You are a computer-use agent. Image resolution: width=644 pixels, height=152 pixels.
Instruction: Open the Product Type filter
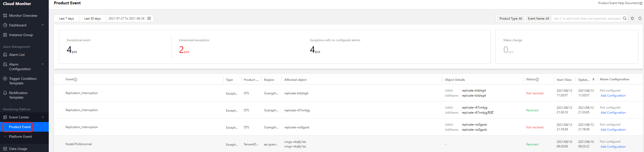511,19
